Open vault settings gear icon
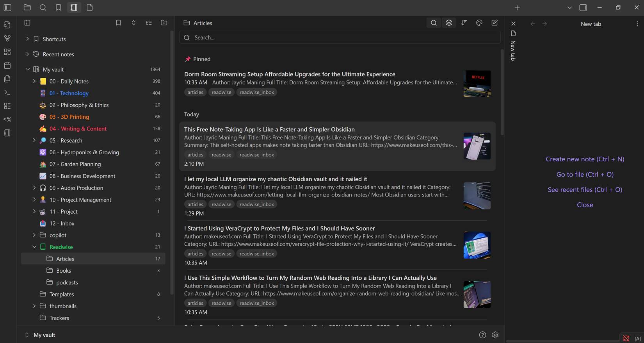644x343 pixels. 495,335
